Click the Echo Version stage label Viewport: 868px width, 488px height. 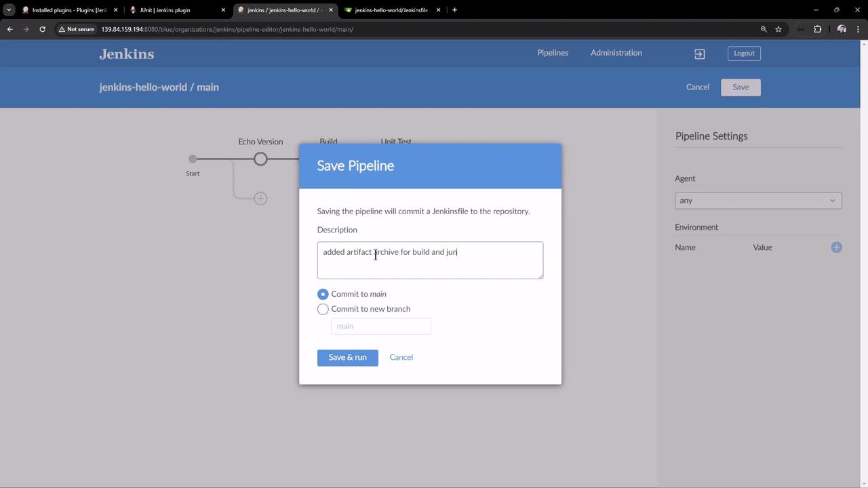coord(260,142)
